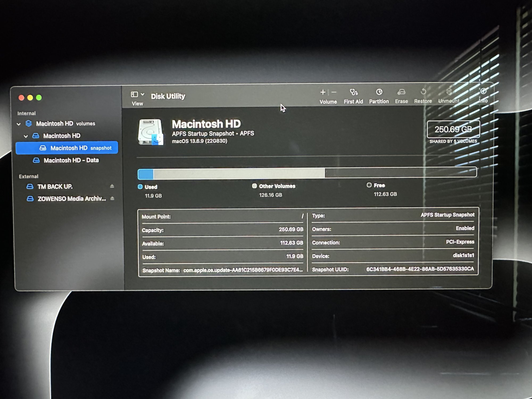Eject the ZOWENSO Media Archive drive
The height and width of the screenshot is (399, 532).
click(x=112, y=198)
